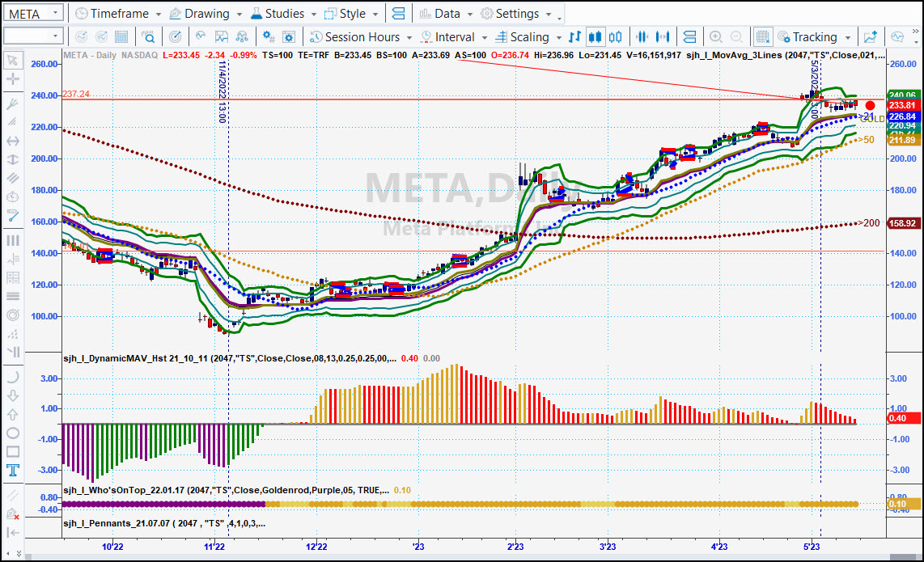Open the window gear preferences icon
Screen dimensions: 924x562
[289, 37]
